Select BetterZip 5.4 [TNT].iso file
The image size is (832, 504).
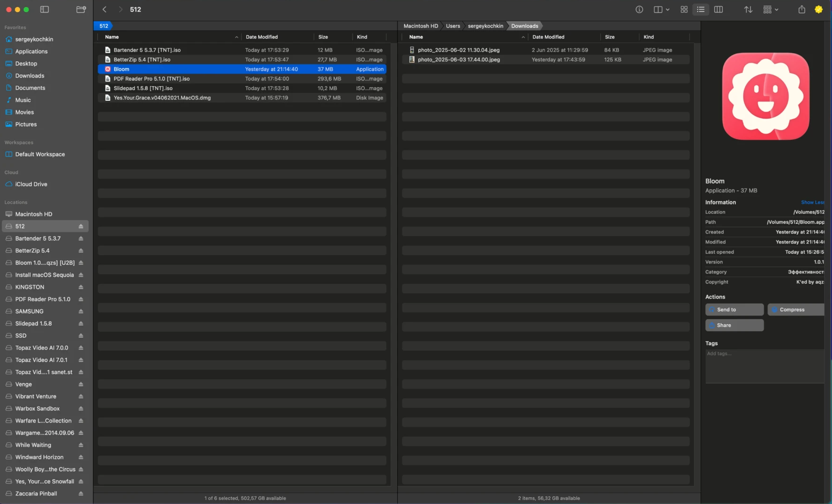[x=242, y=59]
